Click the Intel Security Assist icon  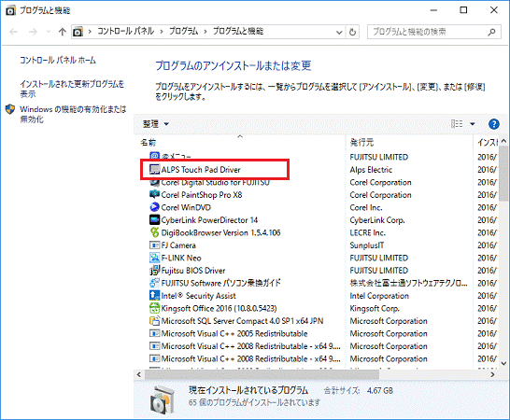tap(154, 296)
